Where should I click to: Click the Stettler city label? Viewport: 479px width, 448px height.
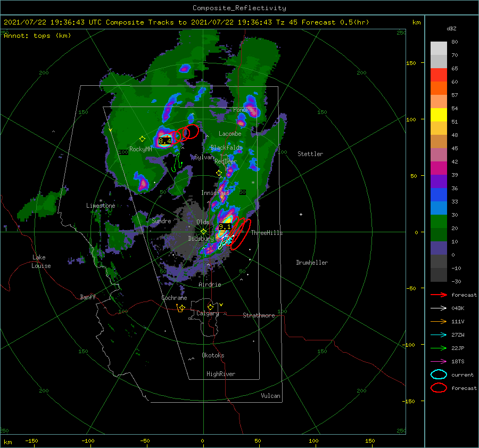[310, 154]
